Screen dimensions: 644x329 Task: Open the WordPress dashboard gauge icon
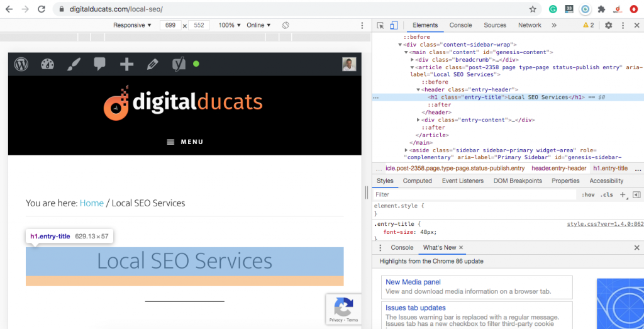coord(48,64)
